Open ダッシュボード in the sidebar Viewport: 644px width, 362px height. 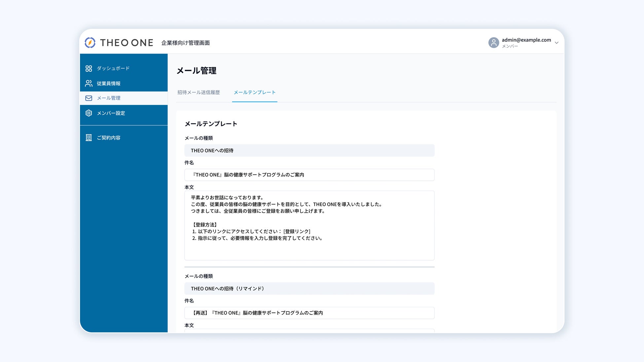coord(124,68)
